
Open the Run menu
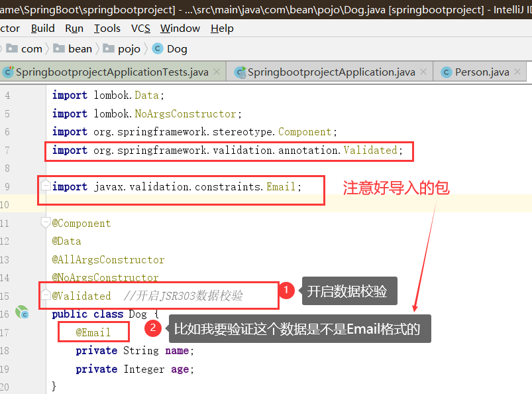click(74, 29)
